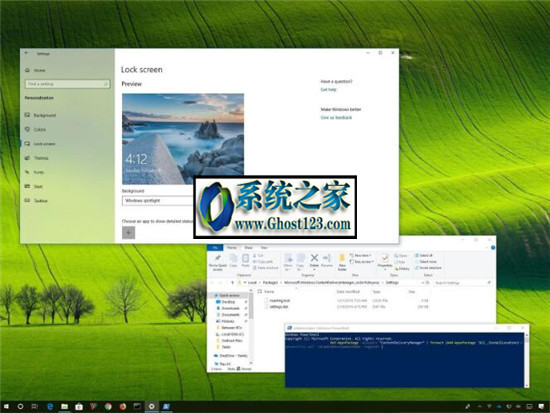Open the New item dropdown in Explorer
Viewport: 550px width, 413px height.
coord(361,255)
